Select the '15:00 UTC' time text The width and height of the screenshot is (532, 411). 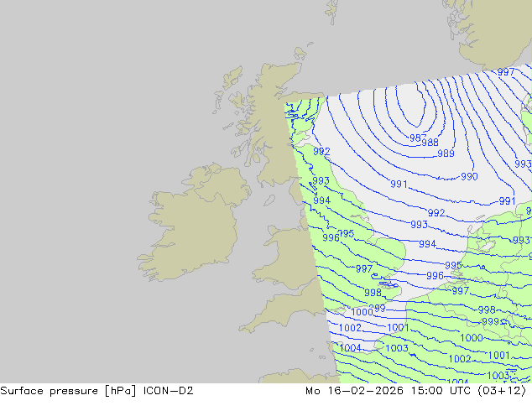click(x=441, y=391)
